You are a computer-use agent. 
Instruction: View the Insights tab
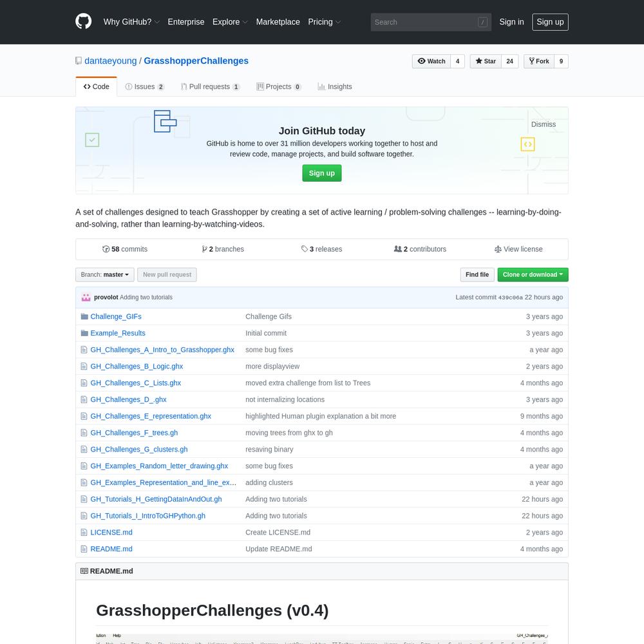(335, 87)
